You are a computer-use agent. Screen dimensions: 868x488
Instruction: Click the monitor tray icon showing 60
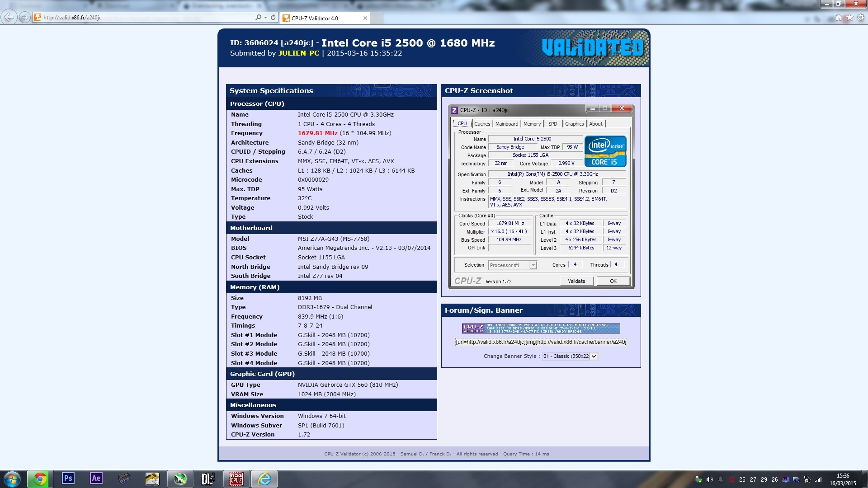point(786,479)
